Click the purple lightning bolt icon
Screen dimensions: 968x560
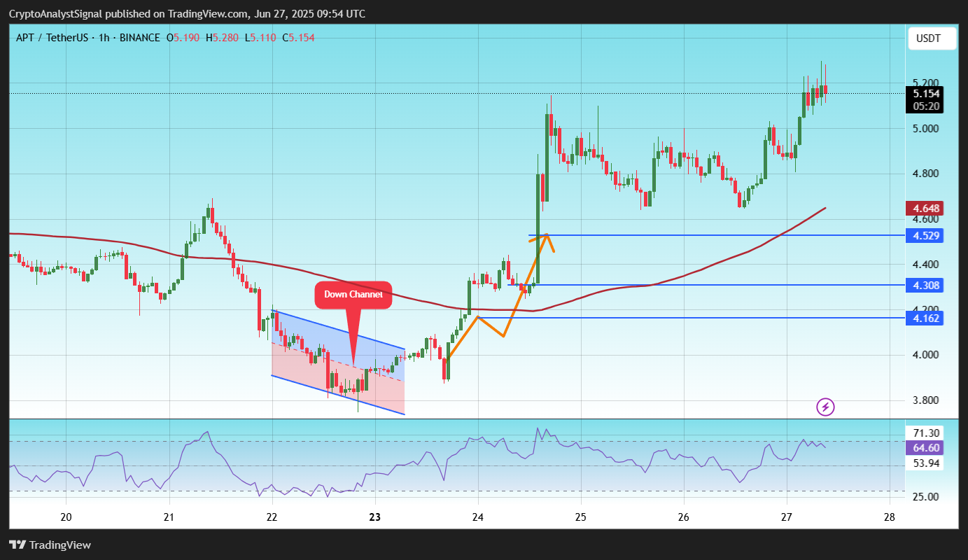[x=826, y=406]
